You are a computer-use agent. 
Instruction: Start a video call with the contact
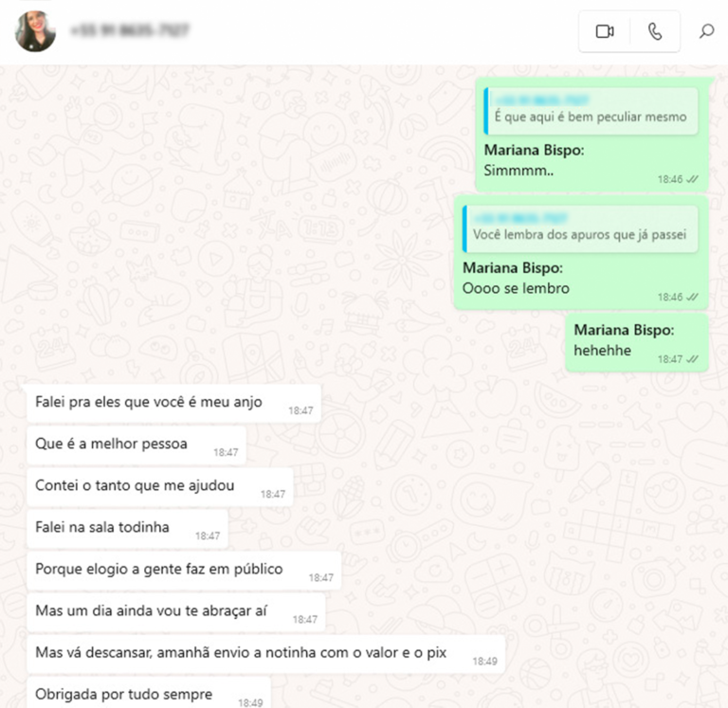tap(605, 31)
